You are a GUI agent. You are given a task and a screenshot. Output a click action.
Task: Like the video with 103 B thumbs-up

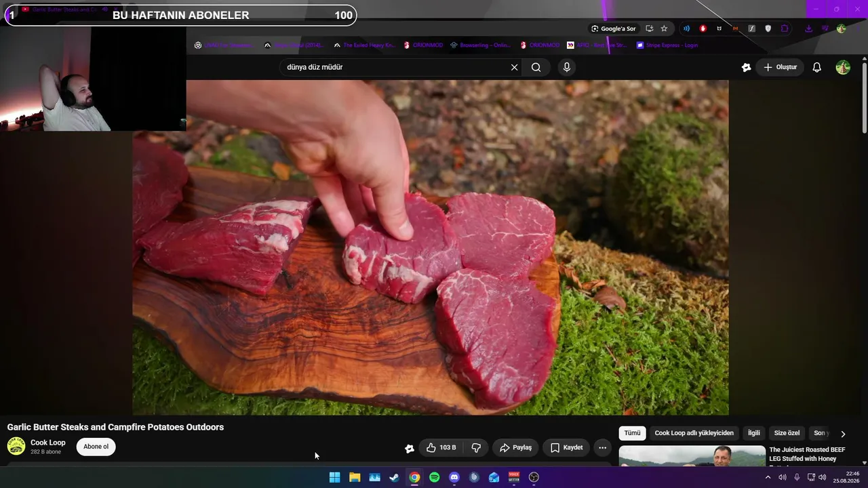coord(441,447)
